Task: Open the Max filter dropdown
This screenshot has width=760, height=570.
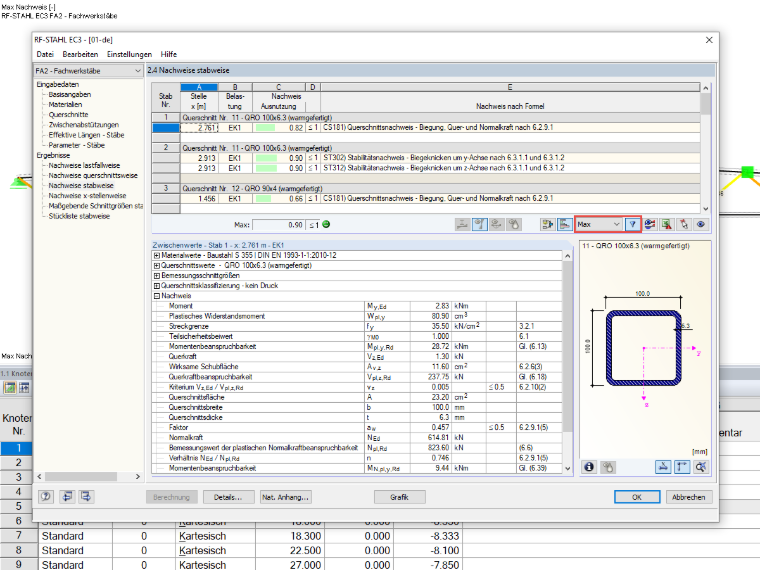Action: tap(598, 224)
